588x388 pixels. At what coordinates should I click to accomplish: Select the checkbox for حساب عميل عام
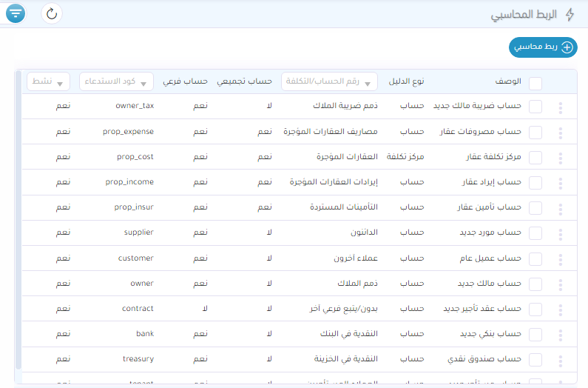click(x=535, y=259)
